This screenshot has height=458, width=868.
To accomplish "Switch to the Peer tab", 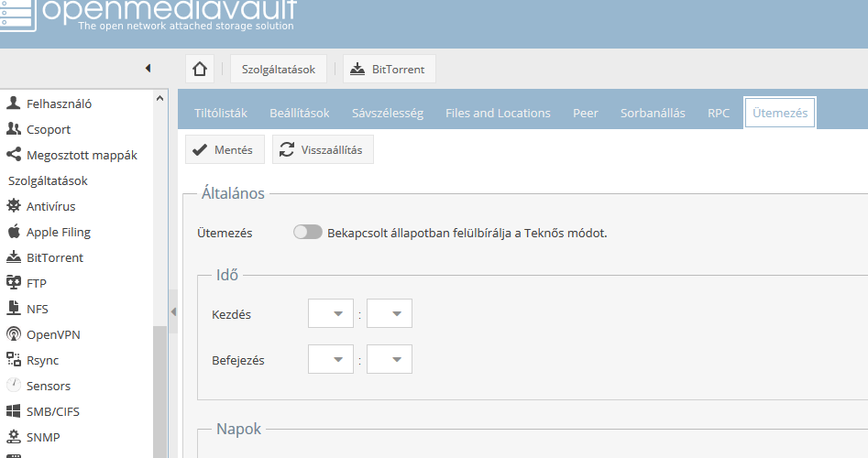I will coord(585,113).
